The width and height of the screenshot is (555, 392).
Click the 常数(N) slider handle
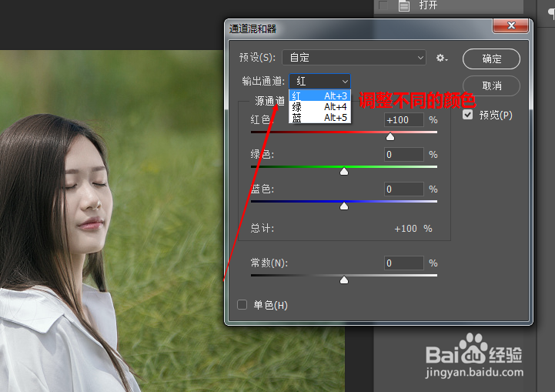click(343, 280)
